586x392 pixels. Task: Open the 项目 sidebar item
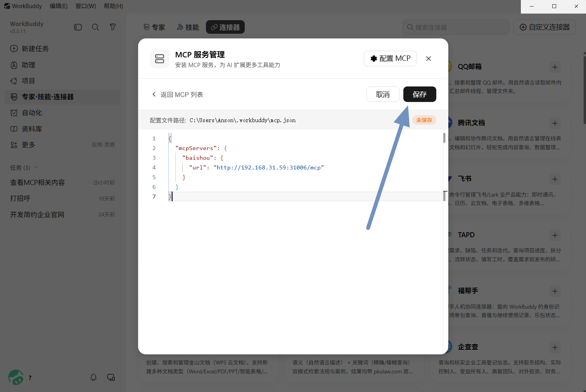62,81
